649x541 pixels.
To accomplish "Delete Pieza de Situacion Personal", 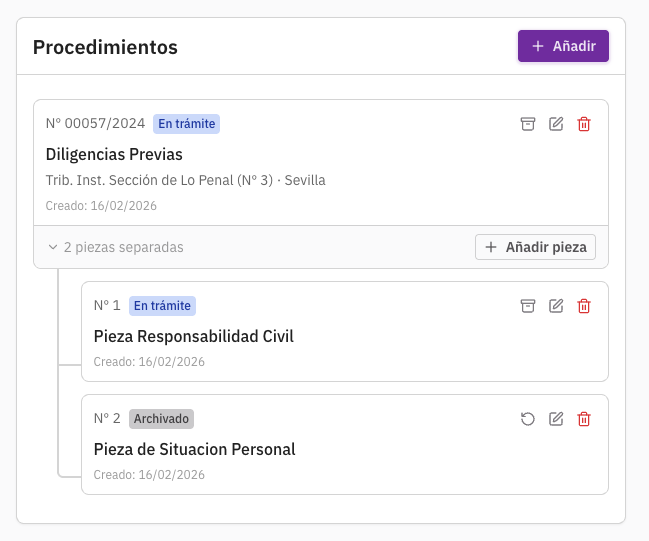I will coord(584,419).
